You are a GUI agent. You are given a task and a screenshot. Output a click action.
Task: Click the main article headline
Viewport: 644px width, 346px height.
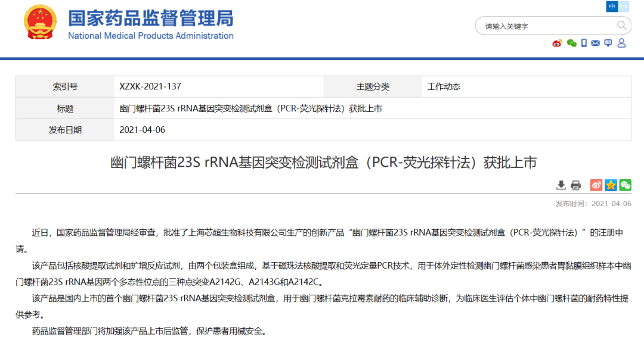[323, 163]
